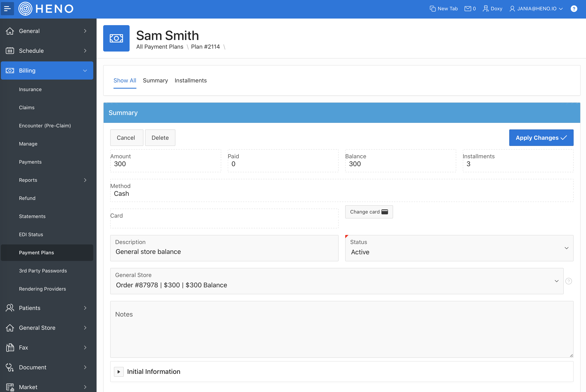Switch to the Installments tab
Image resolution: width=586 pixels, height=392 pixels.
pos(190,81)
